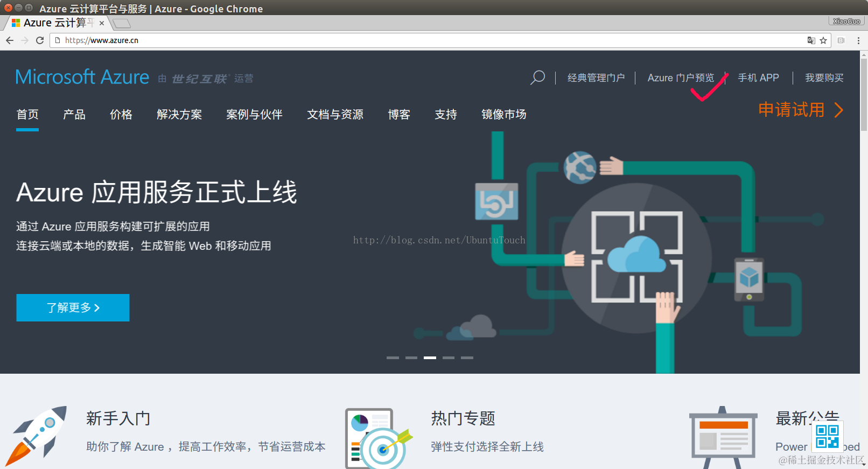Click the 热门专题 heading
The width and height of the screenshot is (868, 469).
(463, 418)
